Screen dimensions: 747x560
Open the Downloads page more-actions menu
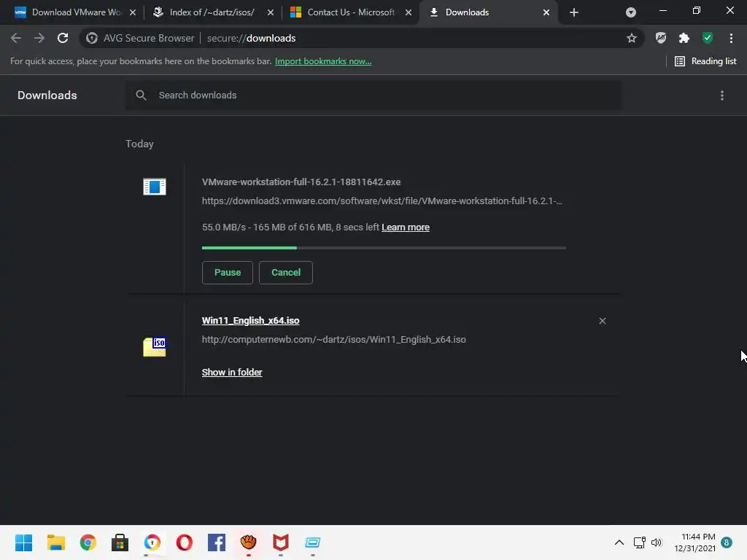pos(721,96)
